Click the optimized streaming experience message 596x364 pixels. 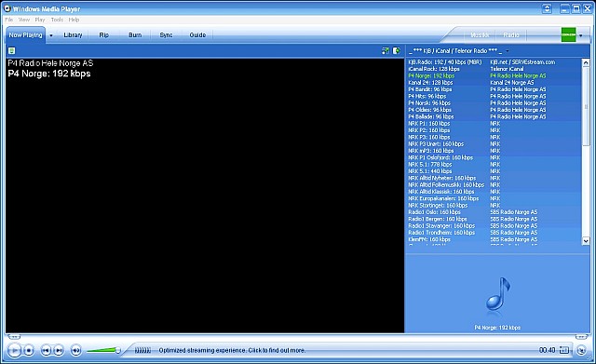232,350
